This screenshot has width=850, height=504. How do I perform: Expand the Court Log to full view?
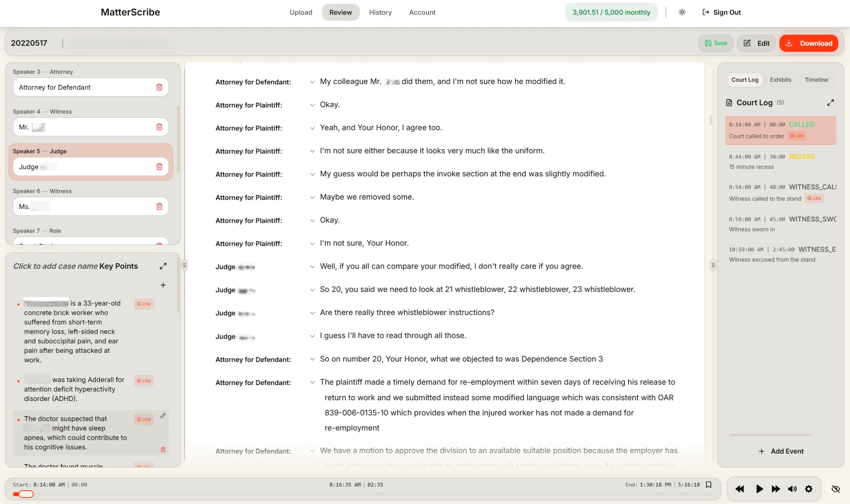pos(831,103)
